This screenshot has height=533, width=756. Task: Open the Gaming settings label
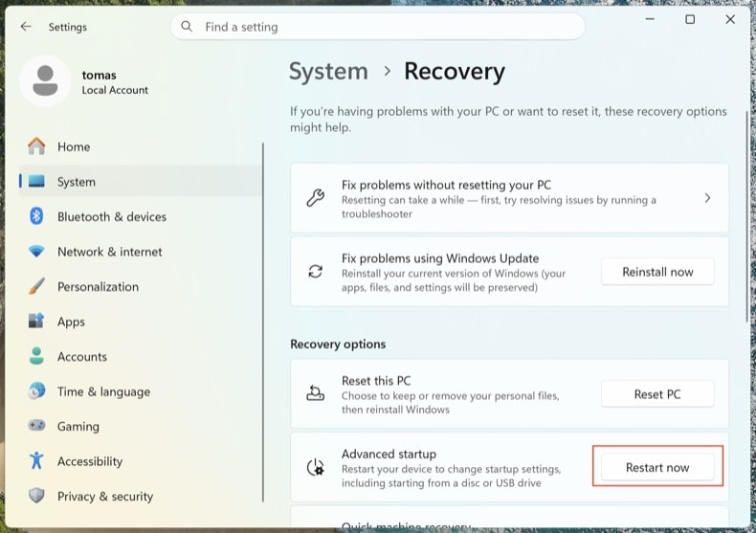tap(78, 427)
